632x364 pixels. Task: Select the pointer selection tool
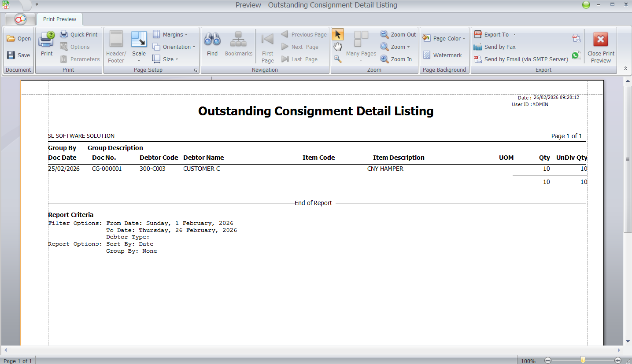pyautogui.click(x=337, y=34)
